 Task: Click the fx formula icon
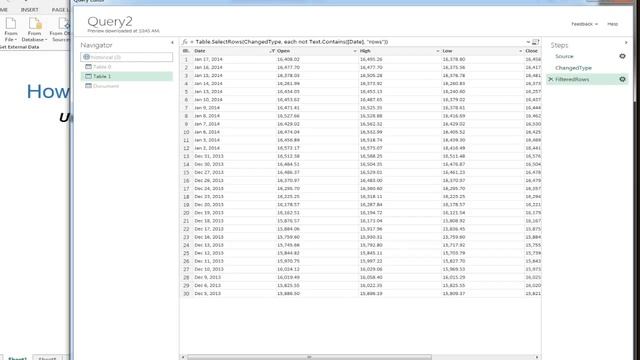pyautogui.click(x=185, y=42)
